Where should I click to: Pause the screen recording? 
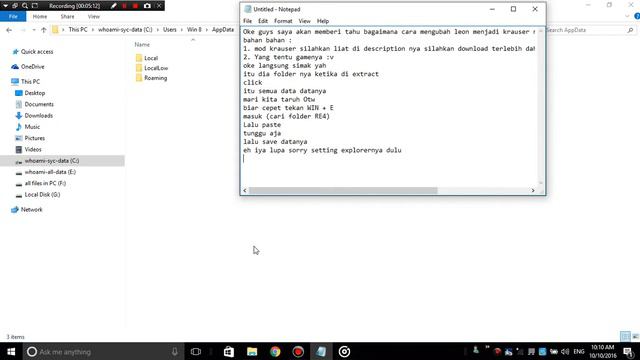[124, 6]
